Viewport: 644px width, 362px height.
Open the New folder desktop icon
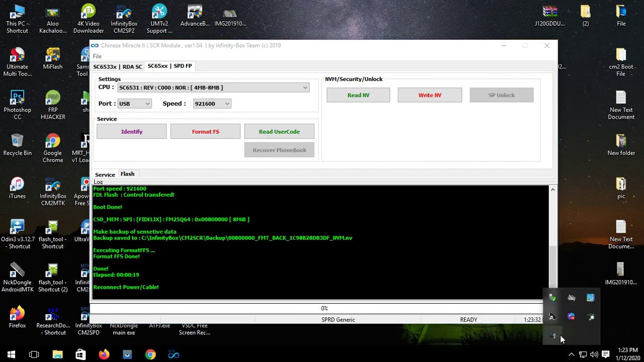621,145
